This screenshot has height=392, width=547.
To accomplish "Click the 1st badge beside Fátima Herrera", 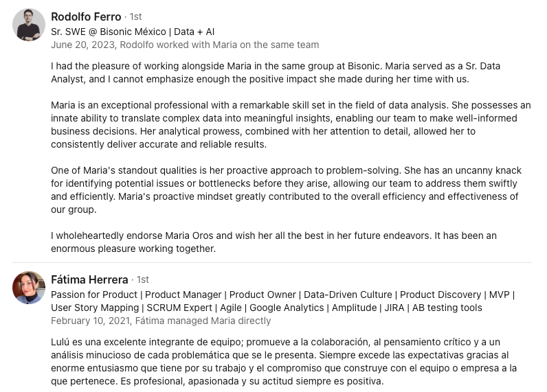I will 142,279.
